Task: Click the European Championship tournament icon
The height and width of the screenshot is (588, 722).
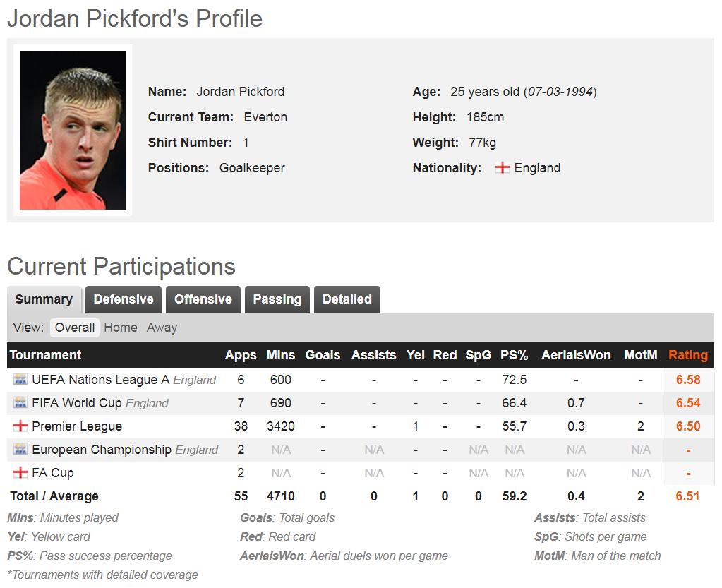Action: click(x=20, y=450)
